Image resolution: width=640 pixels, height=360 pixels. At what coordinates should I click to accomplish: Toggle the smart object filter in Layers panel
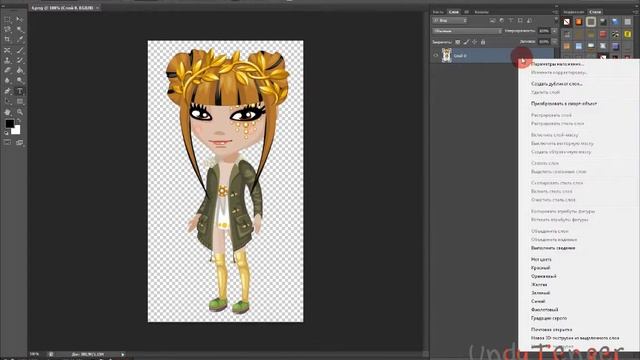529,20
